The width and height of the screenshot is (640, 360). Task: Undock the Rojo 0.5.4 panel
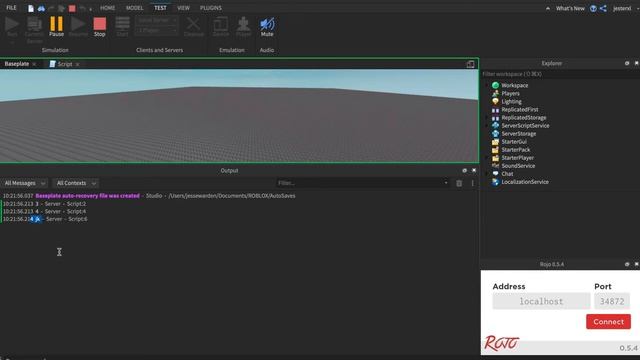tap(627, 264)
